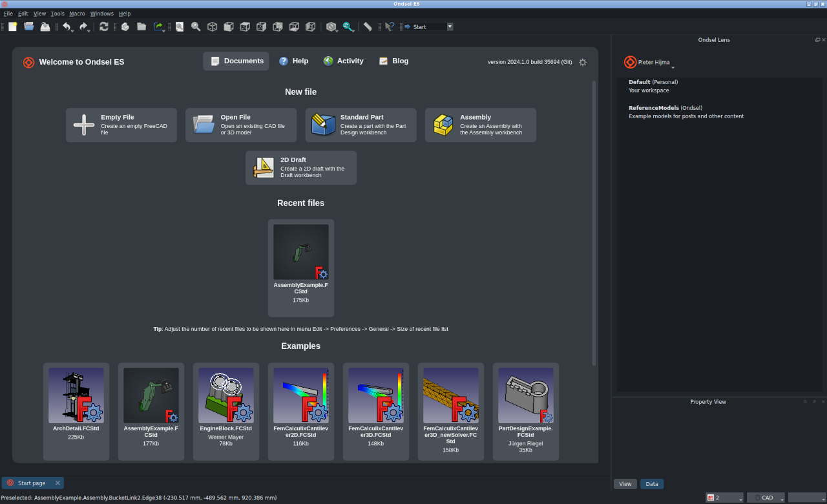Open the CAD navigation style dropdown
Viewport: 827px width, 504px height.
766,498
